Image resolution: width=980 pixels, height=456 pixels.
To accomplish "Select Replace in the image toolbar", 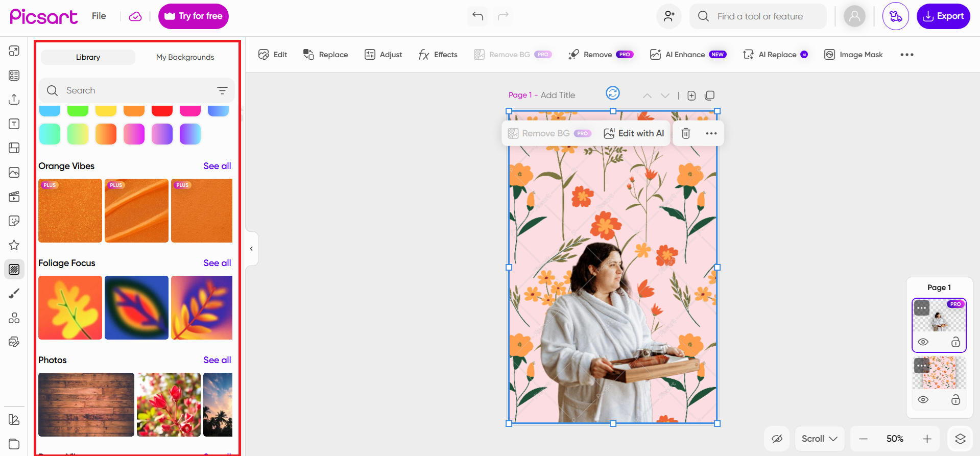I will point(325,55).
